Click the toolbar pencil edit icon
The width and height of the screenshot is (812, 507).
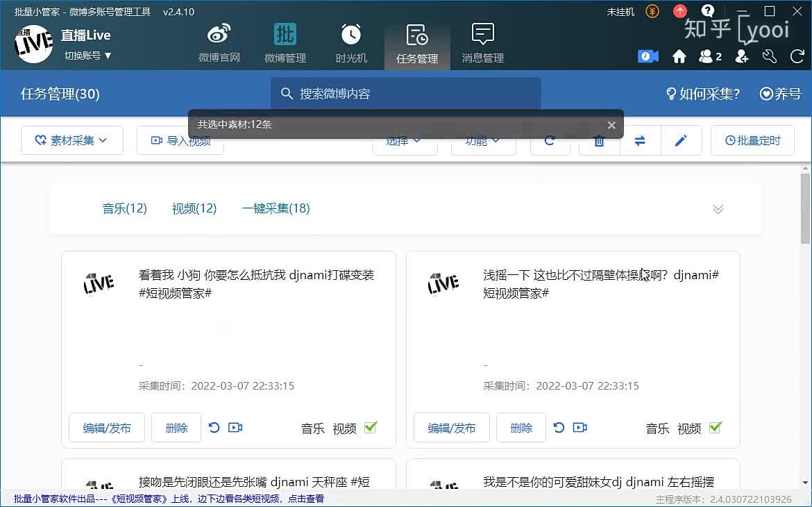(681, 140)
